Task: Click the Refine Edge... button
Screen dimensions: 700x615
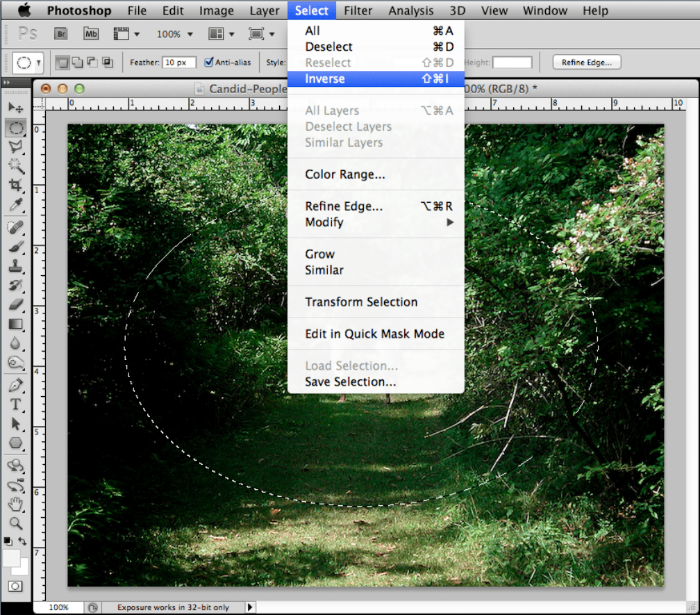Action: (x=586, y=63)
